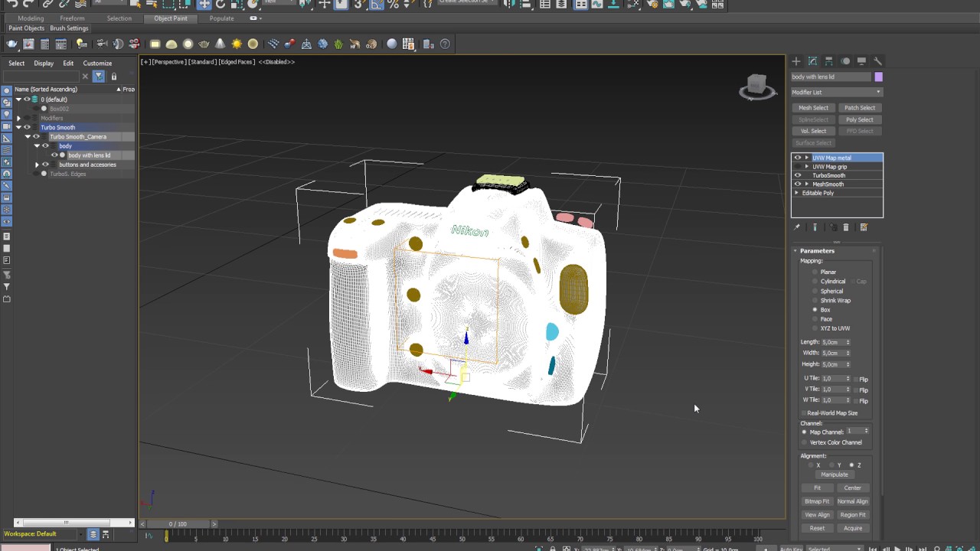This screenshot has width=980, height=551.
Task: Click the Length value field
Action: click(833, 342)
